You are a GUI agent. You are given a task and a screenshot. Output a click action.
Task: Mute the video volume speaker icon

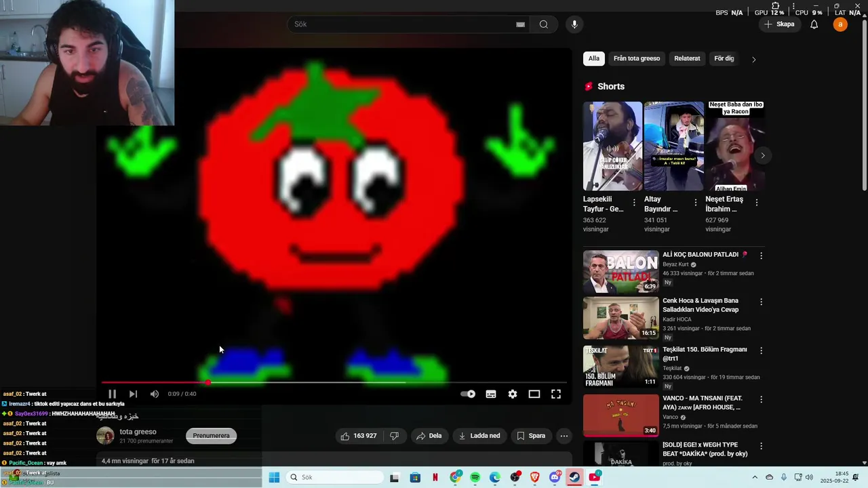pos(155,394)
